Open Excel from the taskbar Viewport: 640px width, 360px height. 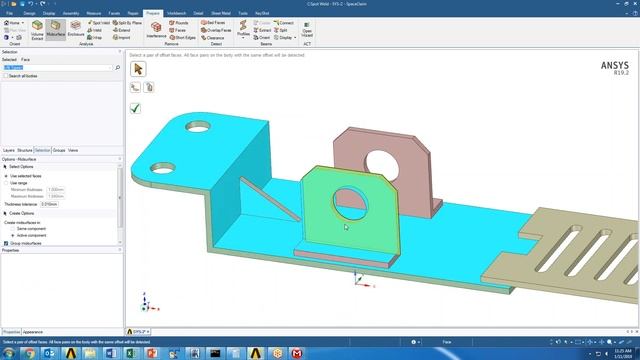(x=131, y=353)
